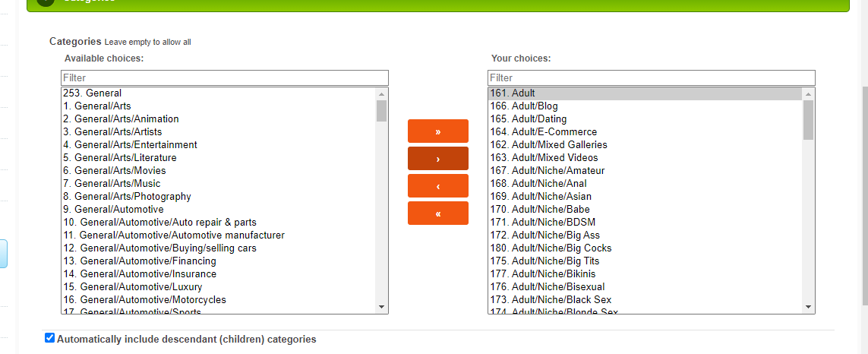
Task: Click the Available choices scrollbar thumb
Action: (x=381, y=111)
